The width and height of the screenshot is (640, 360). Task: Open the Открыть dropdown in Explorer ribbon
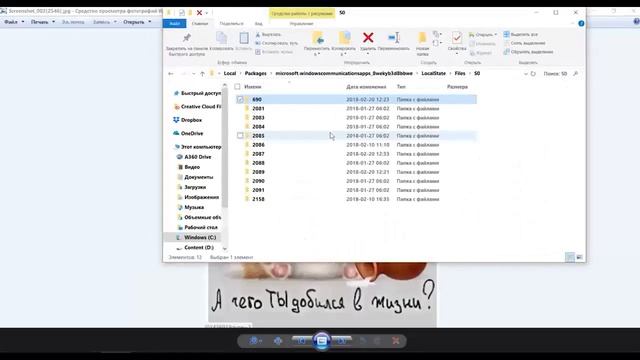click(483, 35)
